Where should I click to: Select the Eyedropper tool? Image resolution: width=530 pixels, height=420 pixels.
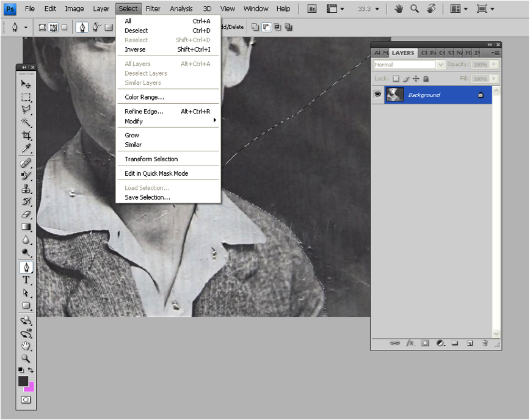(26, 148)
